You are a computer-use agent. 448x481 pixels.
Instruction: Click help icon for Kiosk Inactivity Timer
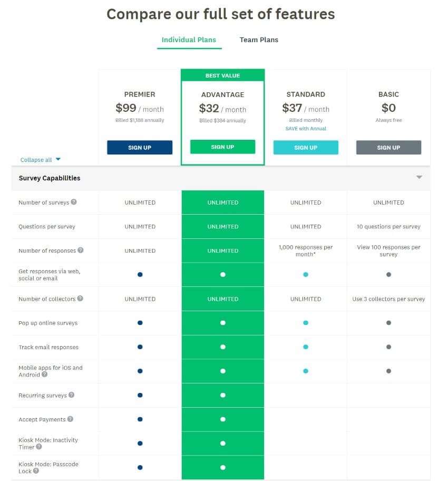[x=38, y=447]
